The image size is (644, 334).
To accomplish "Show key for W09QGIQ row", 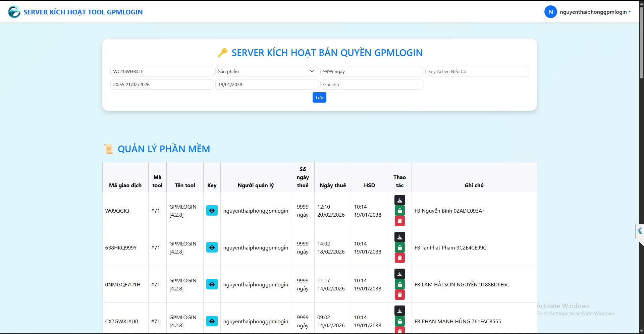I will (x=212, y=211).
